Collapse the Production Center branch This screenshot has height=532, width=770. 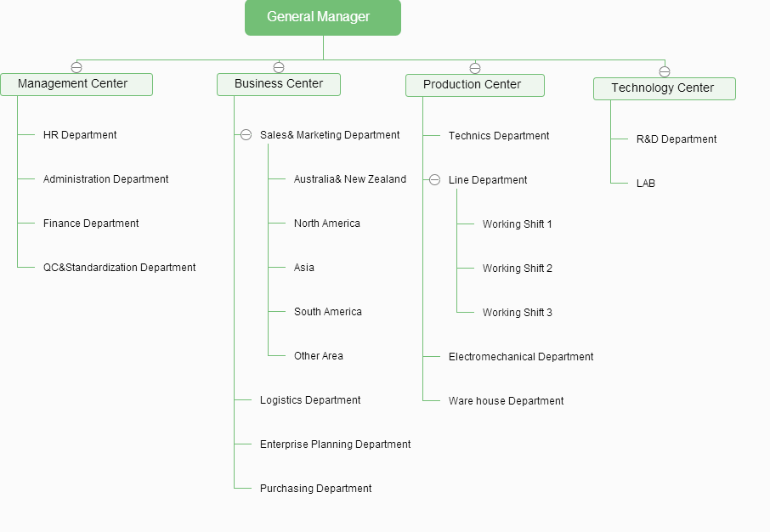475,68
